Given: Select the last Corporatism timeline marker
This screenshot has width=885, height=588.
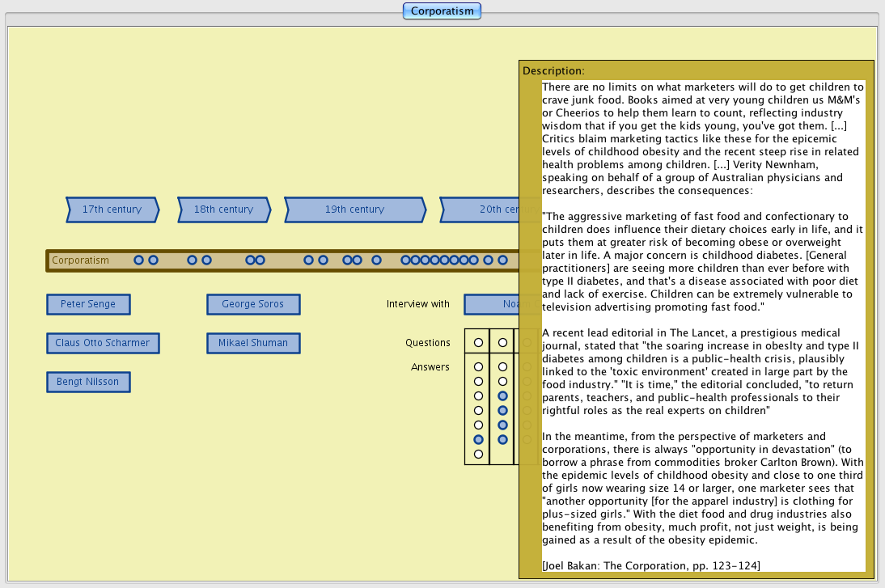Looking at the screenshot, I should click(x=502, y=260).
